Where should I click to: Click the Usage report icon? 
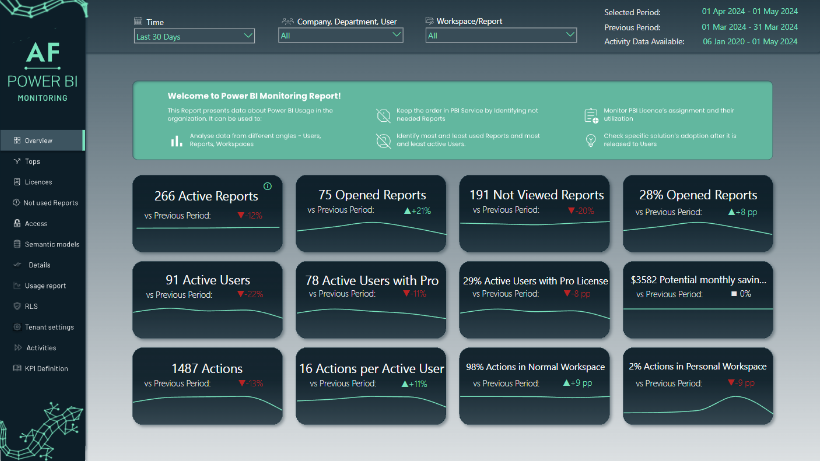tap(17, 286)
